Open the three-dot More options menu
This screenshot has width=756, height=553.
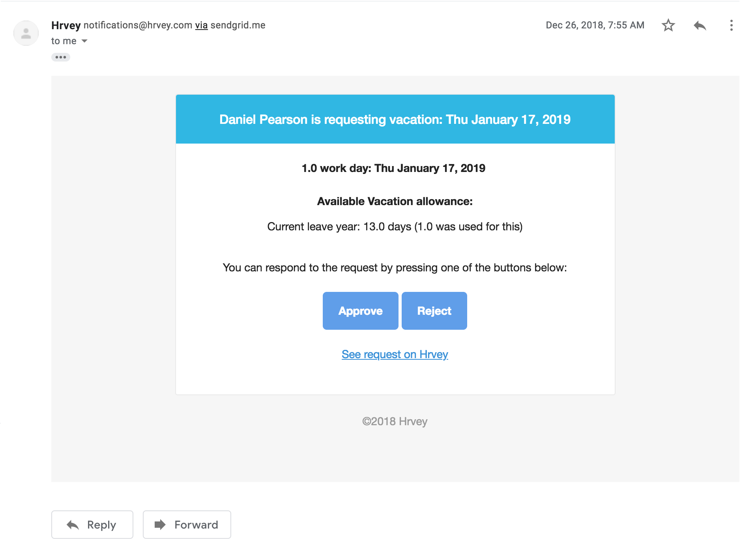(731, 26)
